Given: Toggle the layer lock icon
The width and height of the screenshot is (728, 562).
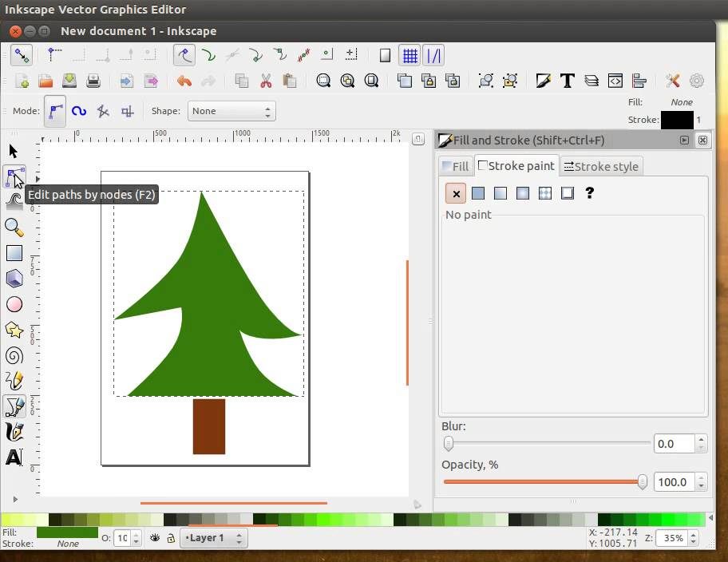Looking at the screenshot, I should tap(171, 538).
